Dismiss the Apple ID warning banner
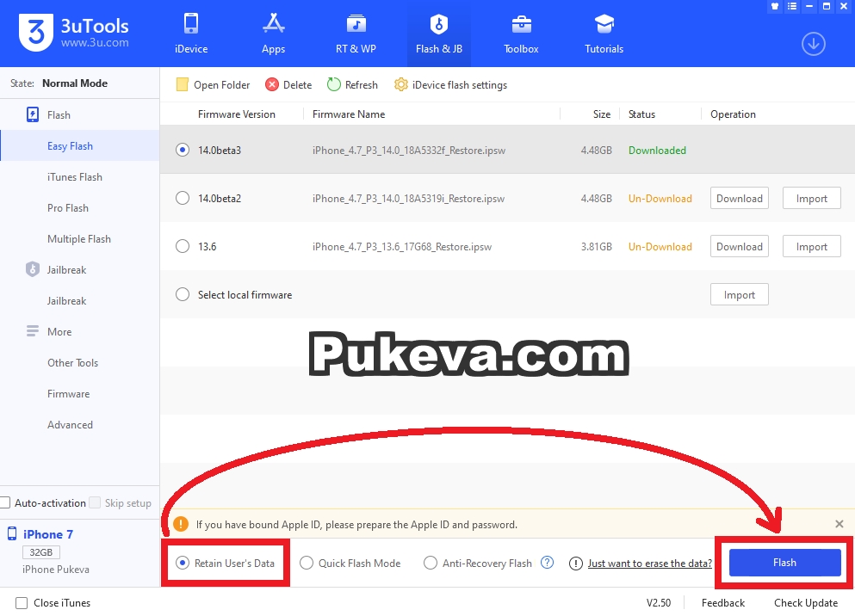The width and height of the screenshot is (855, 616). [x=840, y=523]
